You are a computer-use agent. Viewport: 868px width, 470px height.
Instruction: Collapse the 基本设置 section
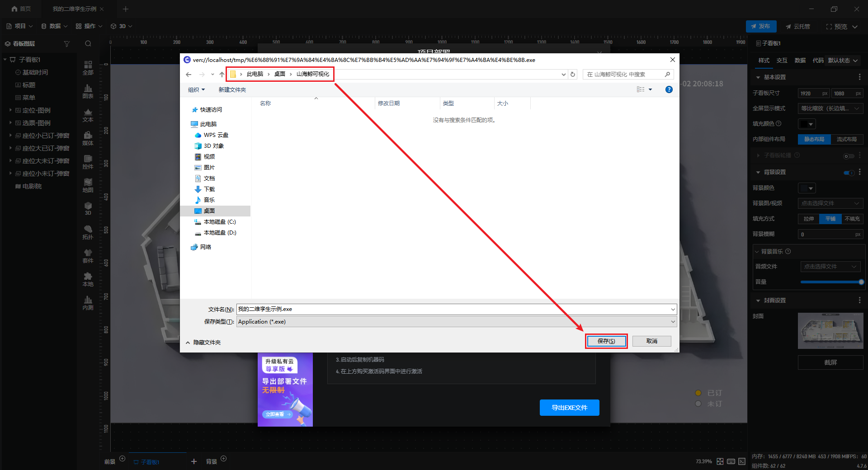pyautogui.click(x=758, y=77)
